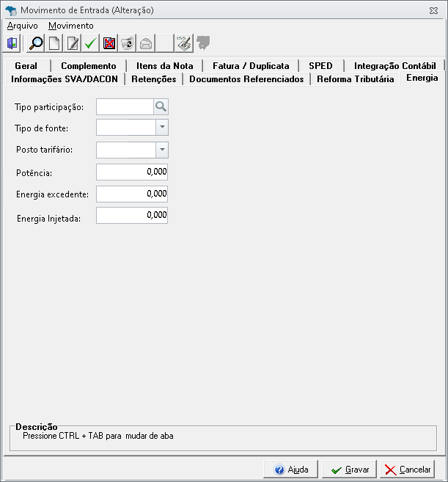Click the Energia excedente value field
Viewport: 448px width, 482px height.
pos(132,194)
